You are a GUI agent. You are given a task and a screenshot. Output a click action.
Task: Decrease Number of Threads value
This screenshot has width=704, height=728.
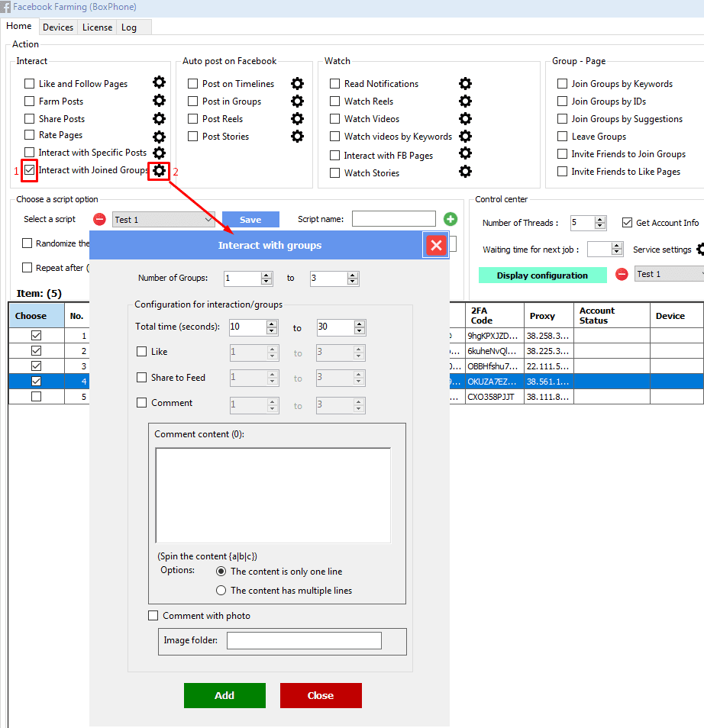click(x=600, y=226)
